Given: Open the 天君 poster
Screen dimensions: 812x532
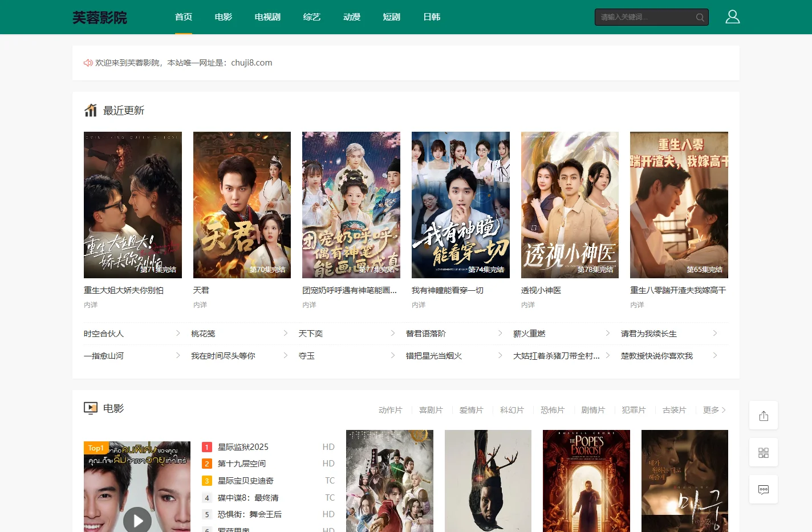Looking at the screenshot, I should tap(242, 205).
